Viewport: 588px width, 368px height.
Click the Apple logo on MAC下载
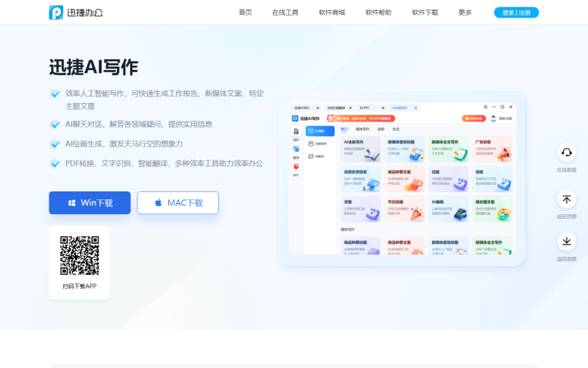[158, 203]
